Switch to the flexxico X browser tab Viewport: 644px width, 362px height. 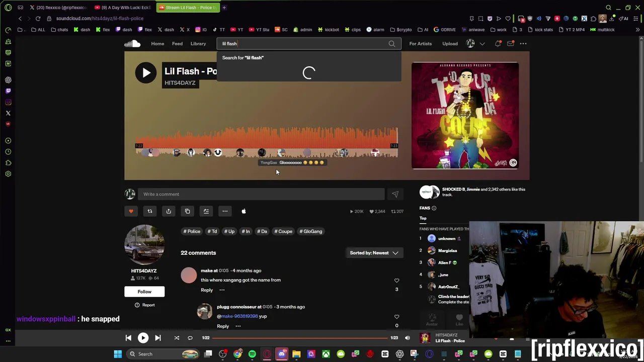58,8
